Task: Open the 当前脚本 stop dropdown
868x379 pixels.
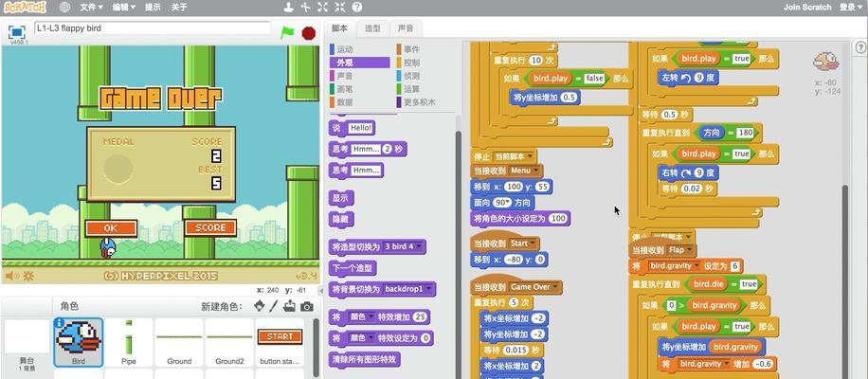Action: pos(514,156)
